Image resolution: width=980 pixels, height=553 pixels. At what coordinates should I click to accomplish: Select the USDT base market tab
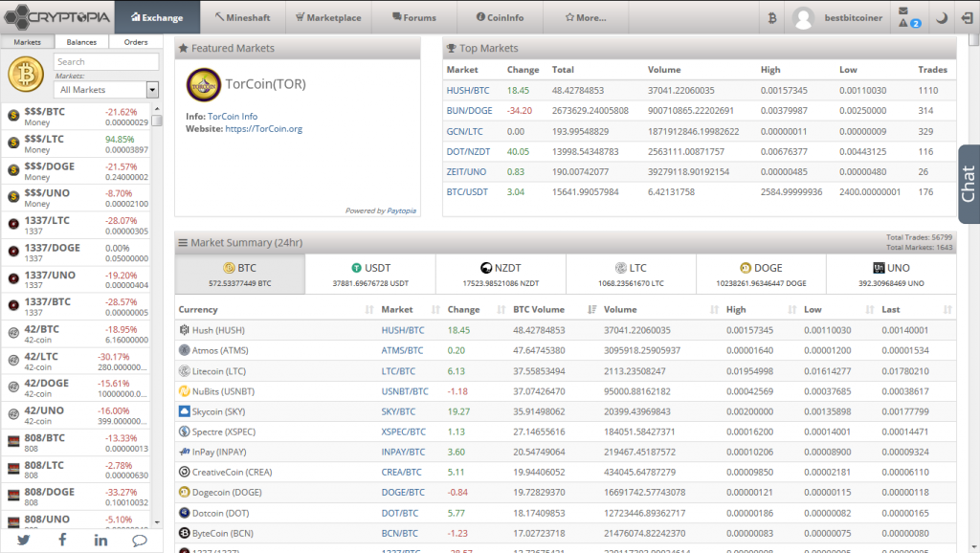[370, 275]
